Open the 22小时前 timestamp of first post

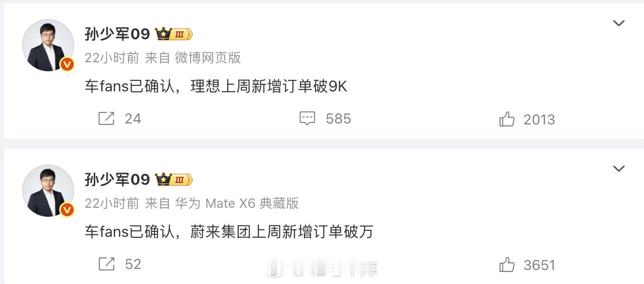(x=112, y=58)
